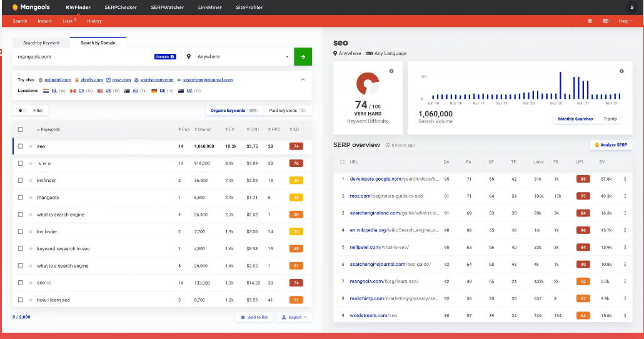Open the user account avatar S
The width and height of the screenshot is (644, 339).
click(631, 7)
